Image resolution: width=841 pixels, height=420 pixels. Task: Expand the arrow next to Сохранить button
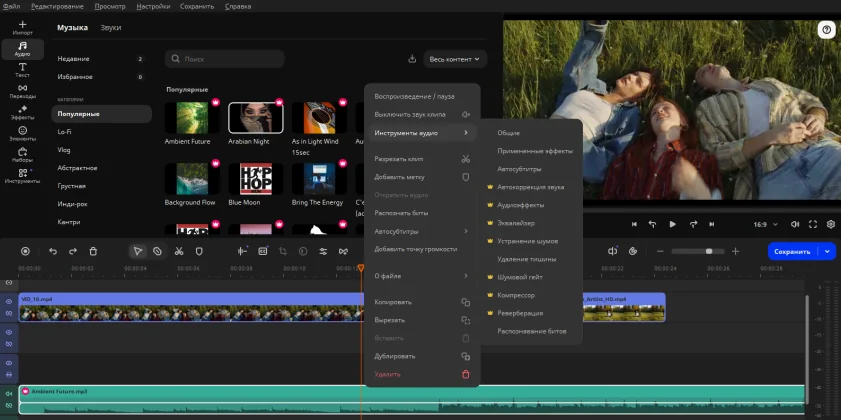point(826,252)
